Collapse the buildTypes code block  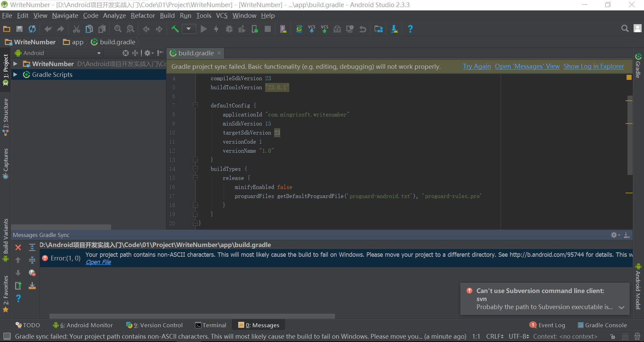(x=195, y=169)
